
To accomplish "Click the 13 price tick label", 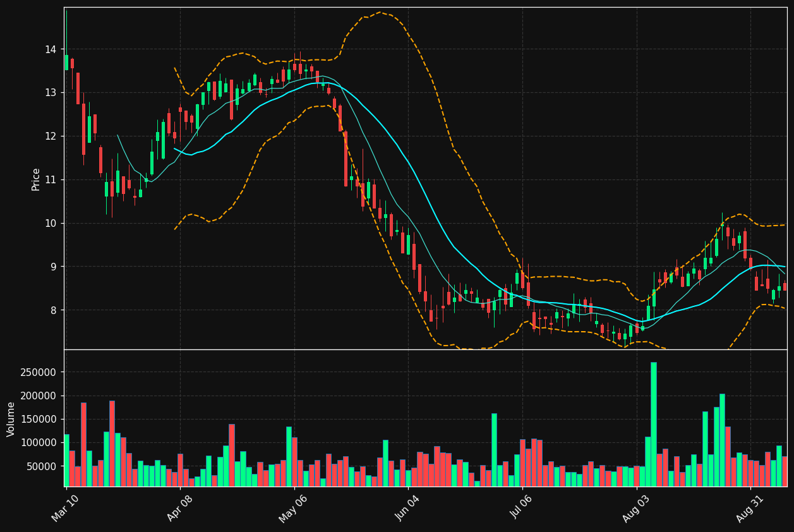I will pyautogui.click(x=51, y=93).
